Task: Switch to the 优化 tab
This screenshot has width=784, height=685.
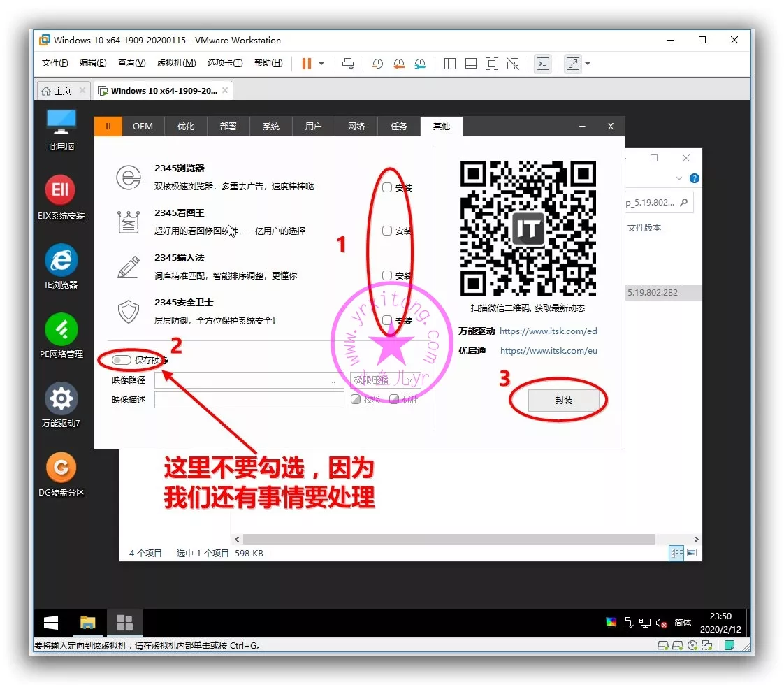Action: click(186, 127)
